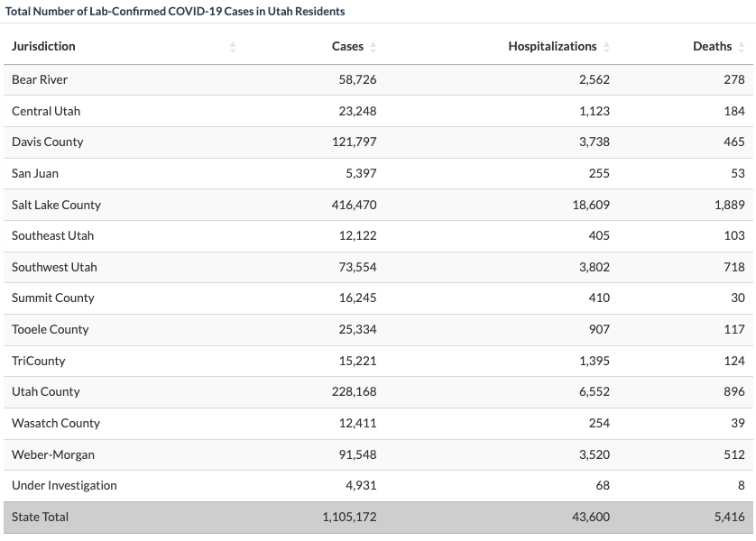Click the Southwest Utah deaths value 718
756x541 pixels.
point(733,267)
